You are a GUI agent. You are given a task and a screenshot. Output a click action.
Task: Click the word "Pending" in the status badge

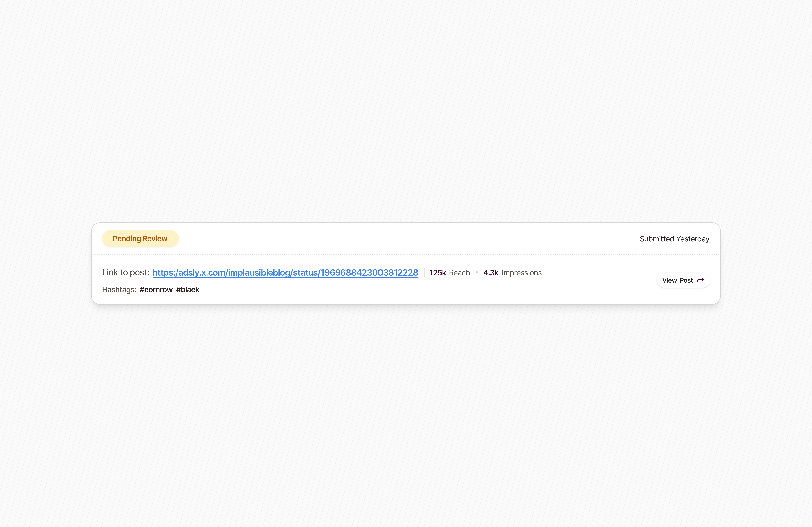point(127,239)
